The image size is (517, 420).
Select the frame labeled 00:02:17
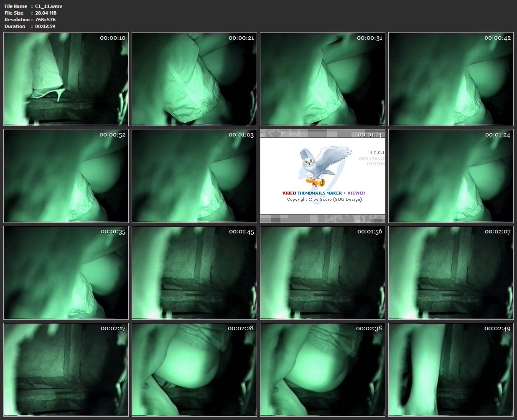point(66,369)
